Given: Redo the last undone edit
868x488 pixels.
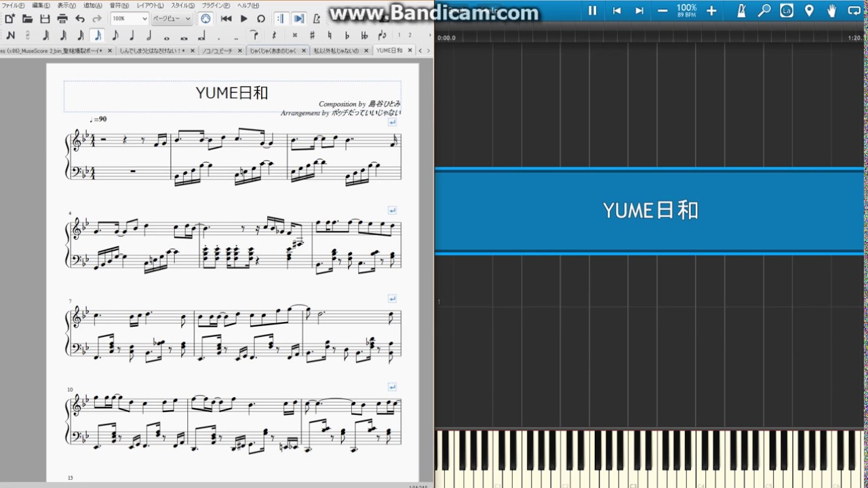Looking at the screenshot, I should (97, 19).
